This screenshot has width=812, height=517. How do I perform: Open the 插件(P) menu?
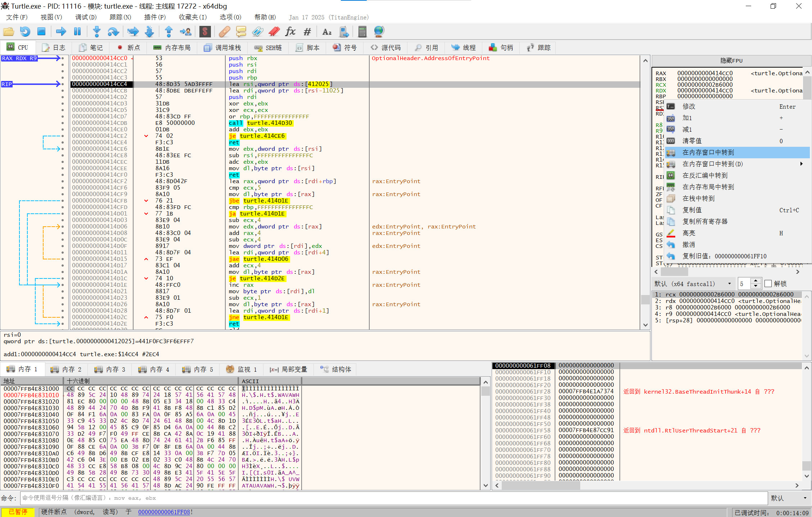click(155, 17)
